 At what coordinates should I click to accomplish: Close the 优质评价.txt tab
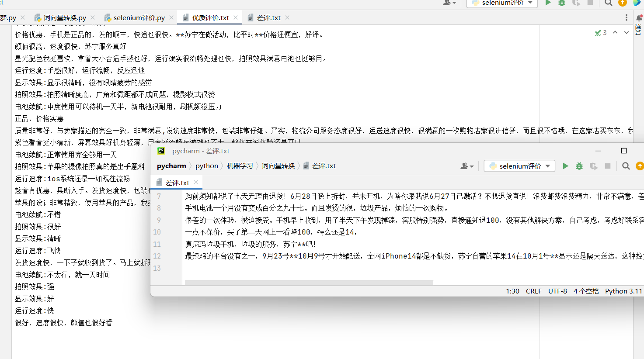pyautogui.click(x=236, y=17)
